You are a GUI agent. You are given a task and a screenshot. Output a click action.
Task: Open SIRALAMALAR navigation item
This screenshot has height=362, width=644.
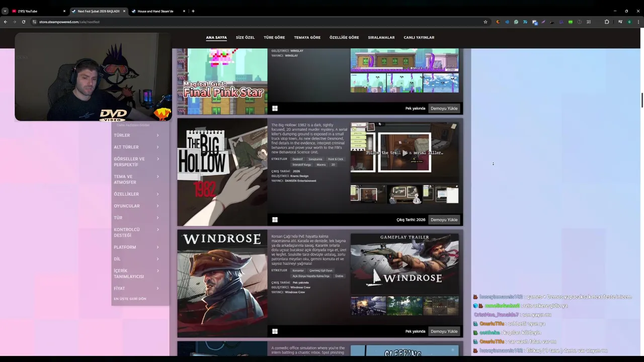pyautogui.click(x=381, y=38)
